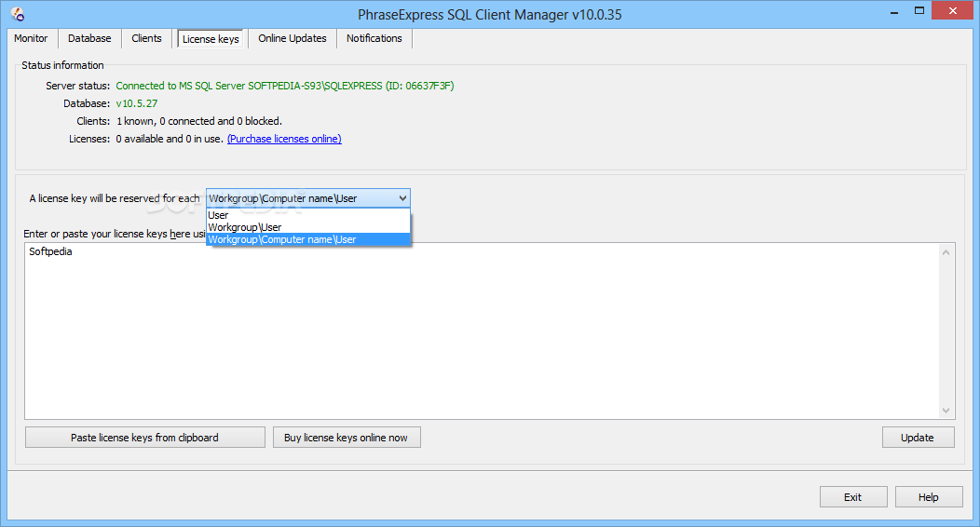980x527 pixels.
Task: Click the '1 known, 0 connected' clients text
Action: 199,121
